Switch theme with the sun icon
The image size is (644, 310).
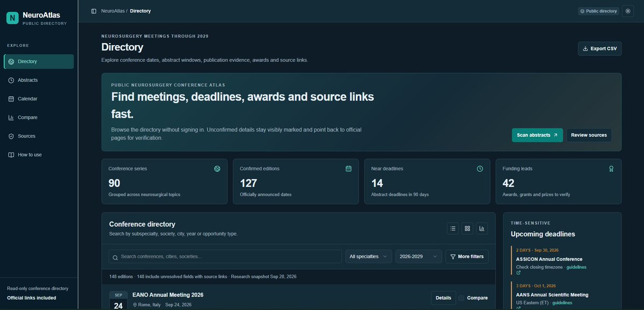point(628,11)
